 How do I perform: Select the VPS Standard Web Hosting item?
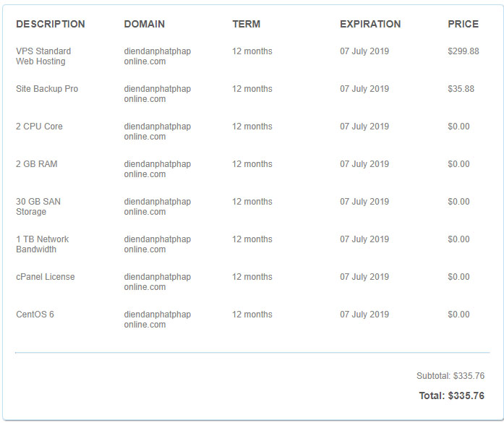tap(43, 56)
